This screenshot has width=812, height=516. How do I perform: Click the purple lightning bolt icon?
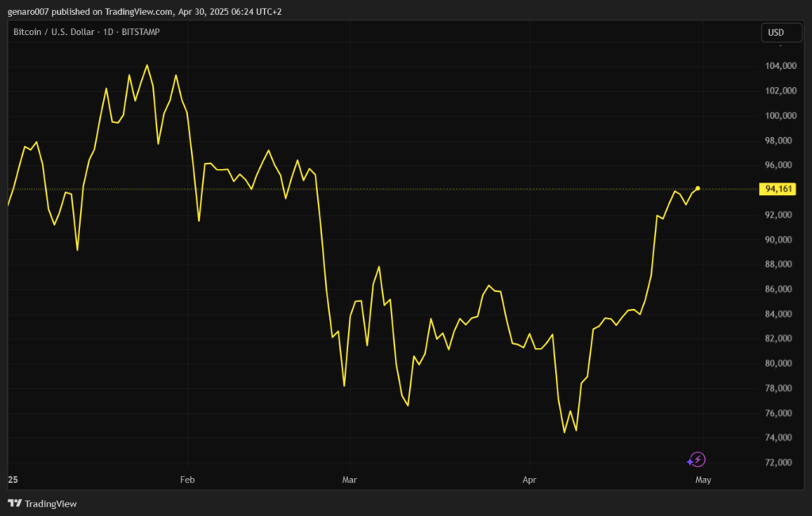point(696,460)
